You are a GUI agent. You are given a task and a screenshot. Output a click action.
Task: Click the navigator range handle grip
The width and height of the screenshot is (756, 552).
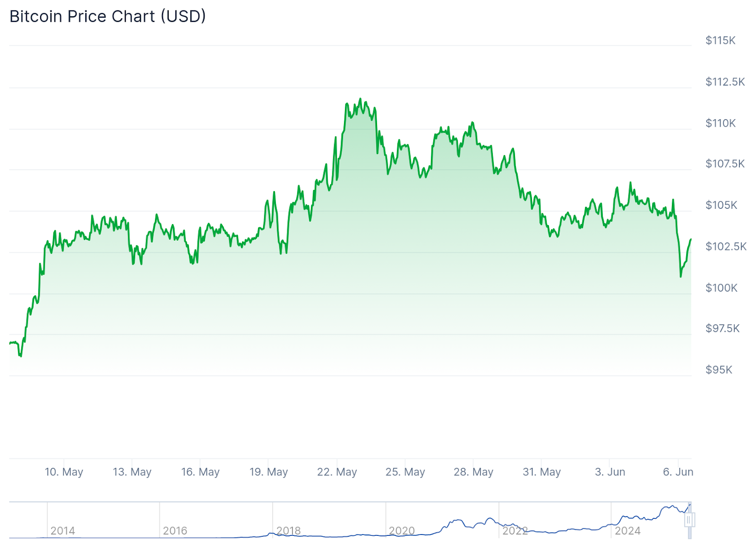[x=689, y=520]
